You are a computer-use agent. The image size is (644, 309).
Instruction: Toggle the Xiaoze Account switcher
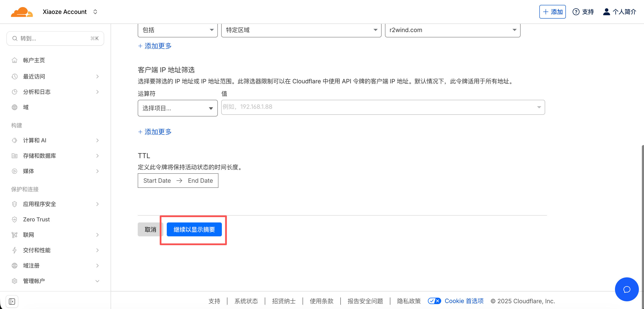tap(95, 12)
